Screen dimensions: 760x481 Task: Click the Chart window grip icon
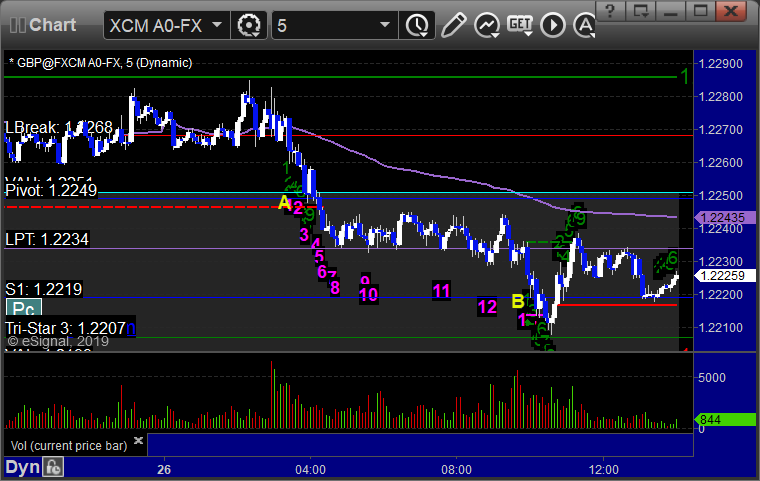[17, 25]
